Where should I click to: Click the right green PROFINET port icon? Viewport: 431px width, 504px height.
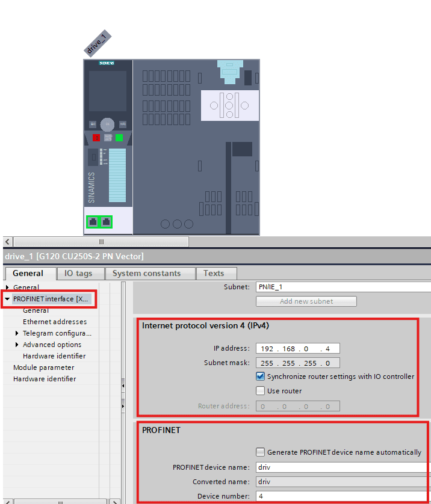pos(106,222)
